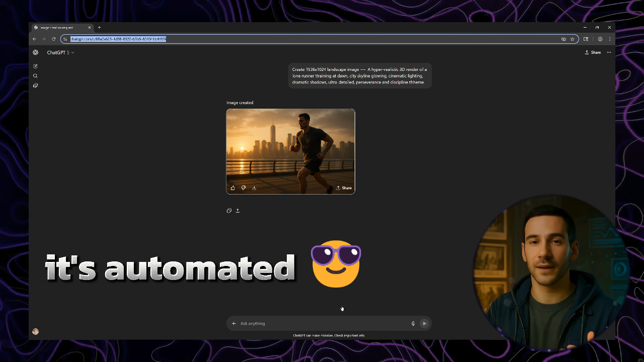
Task: Click the Share button in top header
Action: click(593, 52)
